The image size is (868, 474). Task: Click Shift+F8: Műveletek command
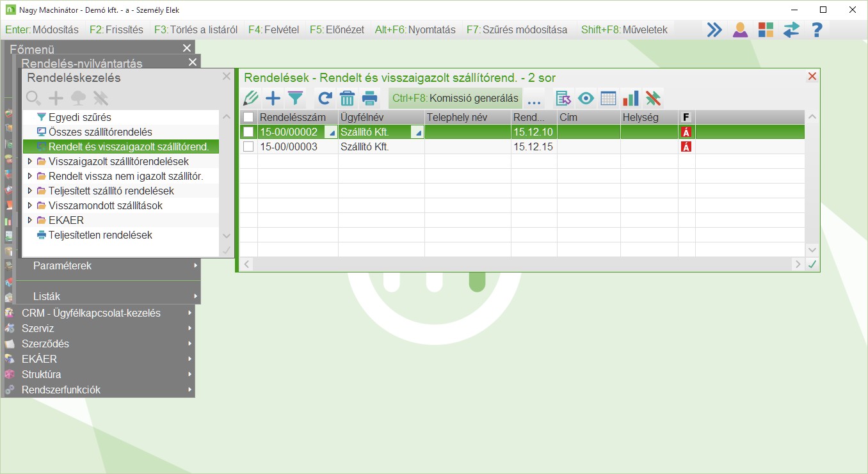625,29
